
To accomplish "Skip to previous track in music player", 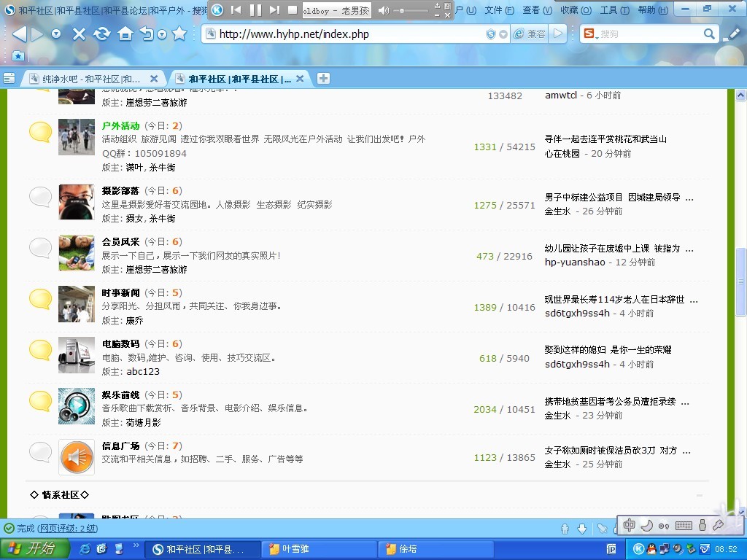I will pyautogui.click(x=236, y=10).
